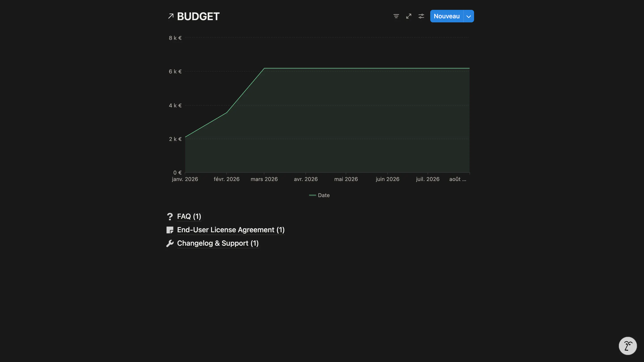644x362 pixels.
Task: Click the mars 2026 axis label
Action: click(264, 179)
